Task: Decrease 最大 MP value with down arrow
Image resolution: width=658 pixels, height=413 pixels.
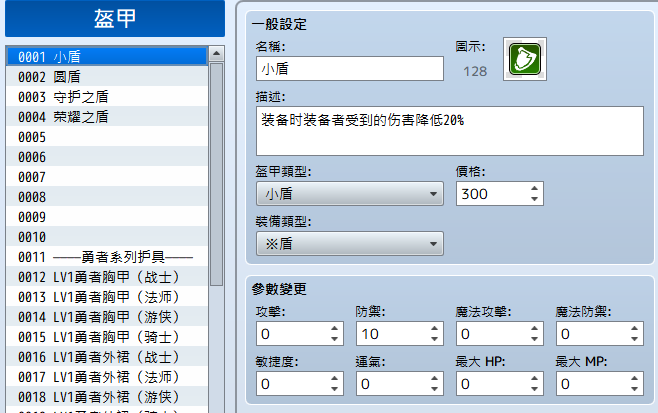Action: click(x=634, y=389)
